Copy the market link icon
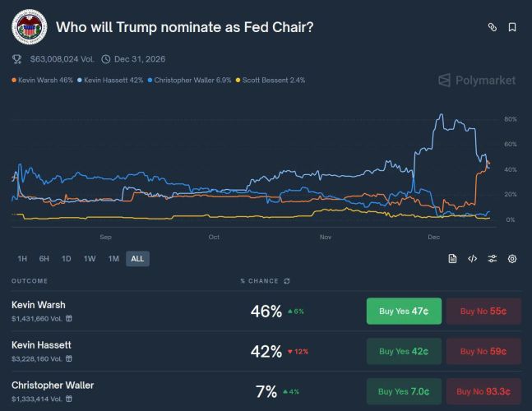This screenshot has width=532, height=411. point(493,27)
